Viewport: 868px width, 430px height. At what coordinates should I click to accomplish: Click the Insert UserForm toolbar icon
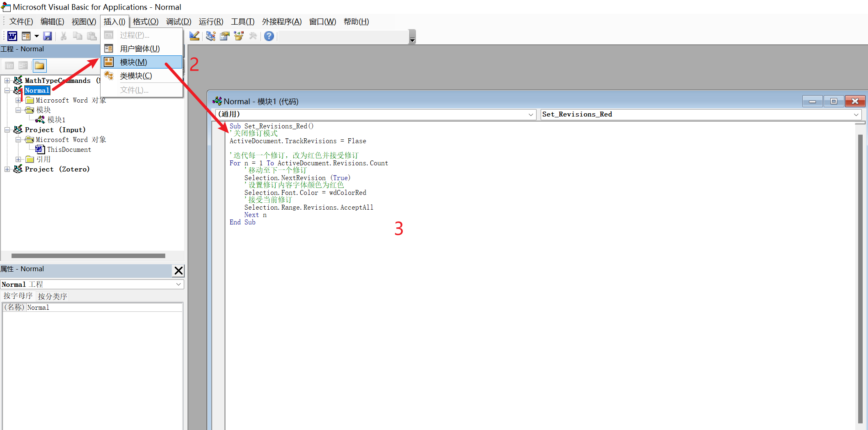pyautogui.click(x=26, y=36)
